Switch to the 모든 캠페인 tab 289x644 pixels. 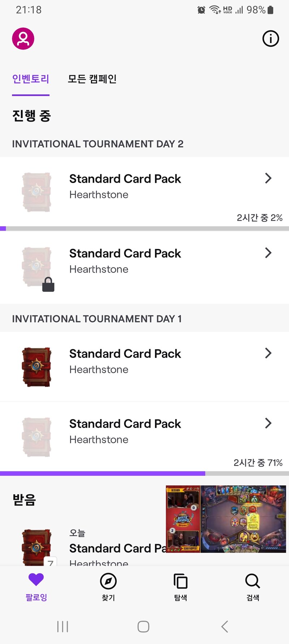pos(92,79)
